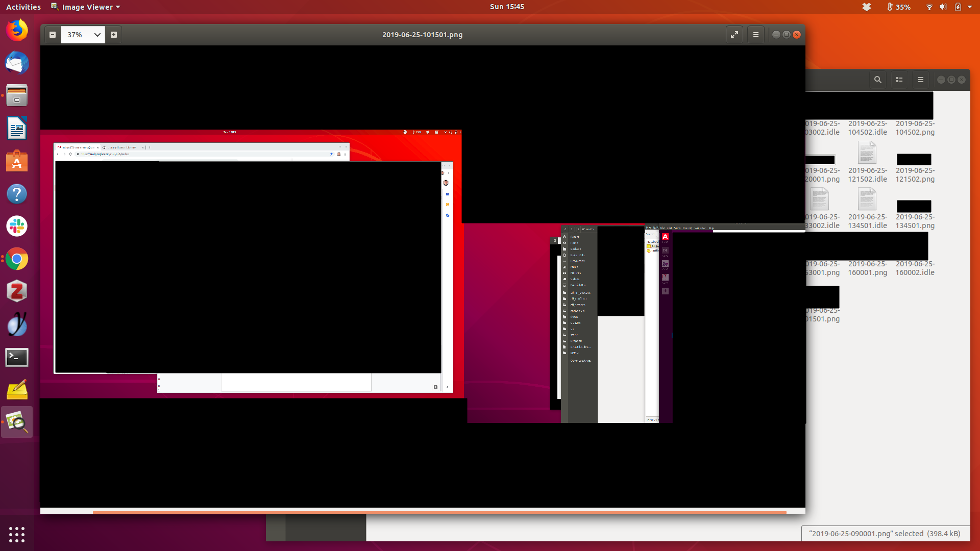Click the file manager search icon

877,80
